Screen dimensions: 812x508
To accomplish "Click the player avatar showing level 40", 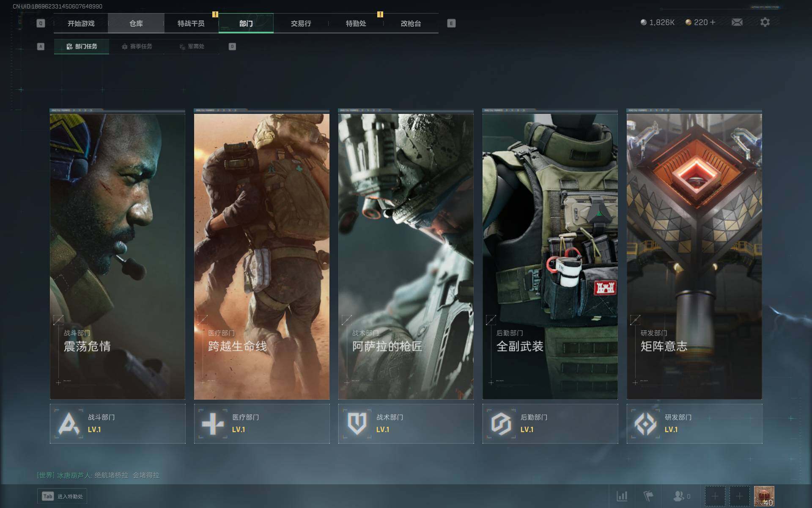I will pyautogui.click(x=764, y=496).
